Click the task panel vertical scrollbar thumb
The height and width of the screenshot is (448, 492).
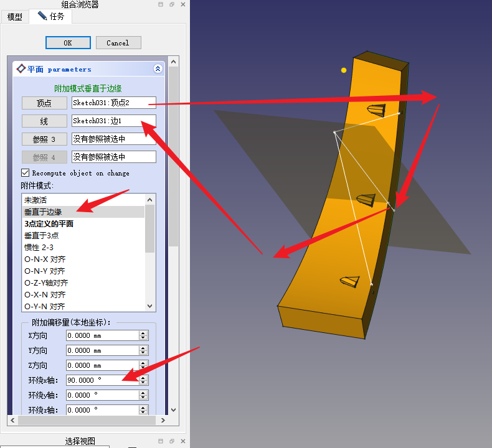(x=174, y=156)
